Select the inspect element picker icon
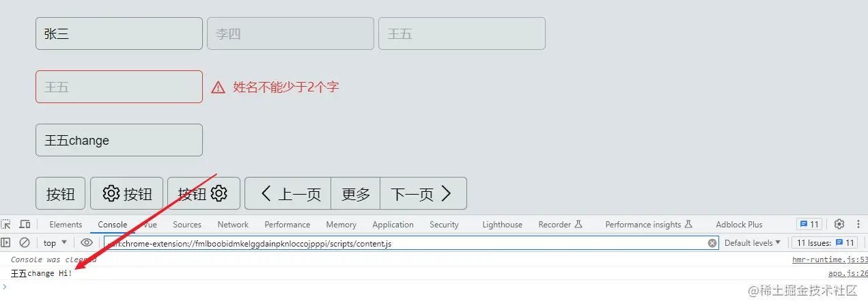The width and height of the screenshot is (868, 308). pyautogui.click(x=5, y=224)
